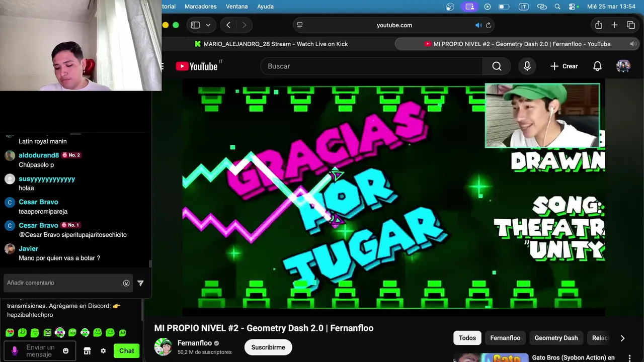Insert the last green emote in the row
This screenshot has height=362, width=644.
click(x=122, y=332)
